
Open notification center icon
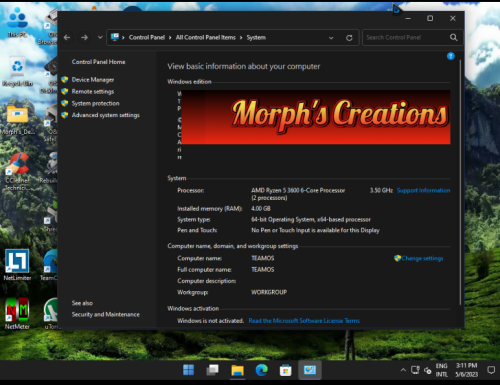(x=491, y=370)
